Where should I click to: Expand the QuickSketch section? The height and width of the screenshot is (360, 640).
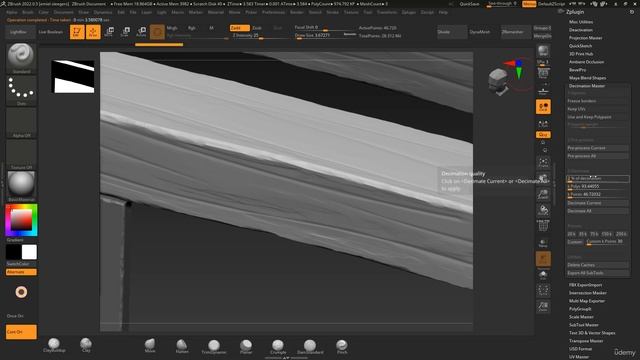580,46
